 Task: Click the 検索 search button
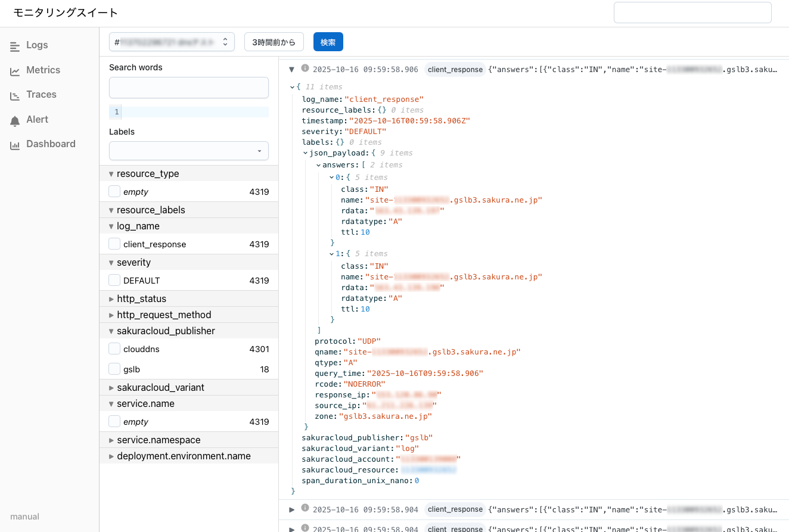328,42
